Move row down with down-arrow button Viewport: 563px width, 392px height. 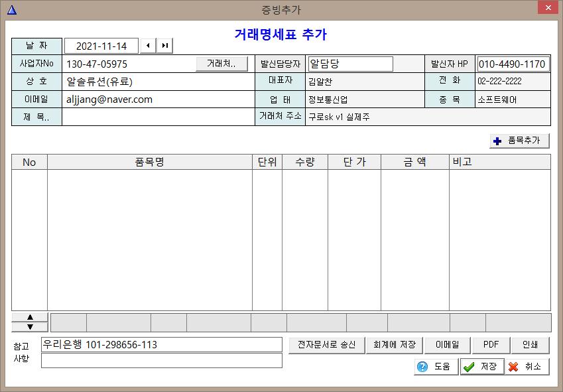pyautogui.click(x=30, y=327)
